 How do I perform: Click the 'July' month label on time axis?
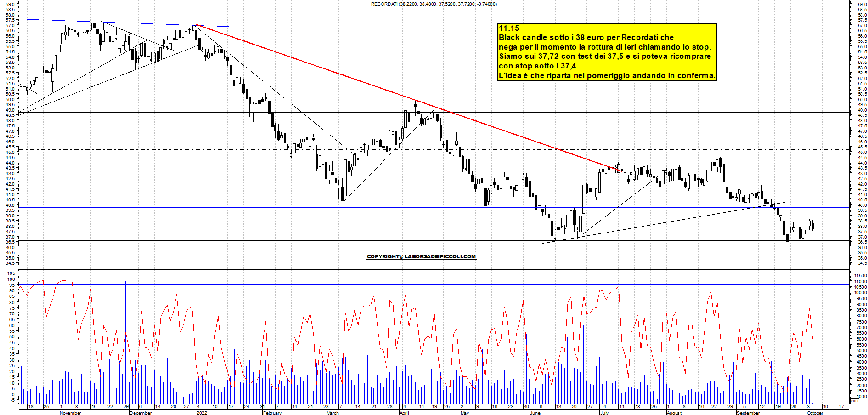pyautogui.click(x=604, y=413)
